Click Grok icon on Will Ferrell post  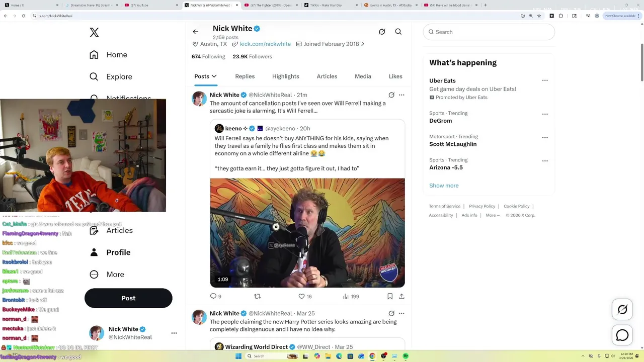391,95
